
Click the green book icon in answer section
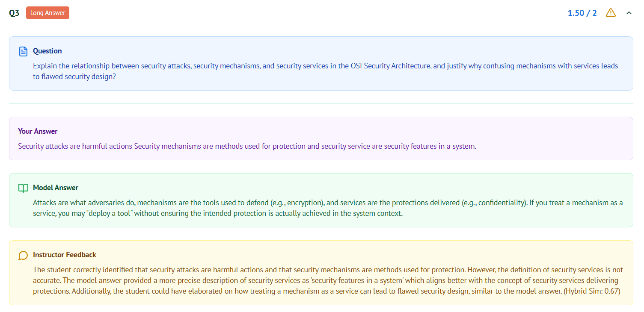(x=23, y=188)
